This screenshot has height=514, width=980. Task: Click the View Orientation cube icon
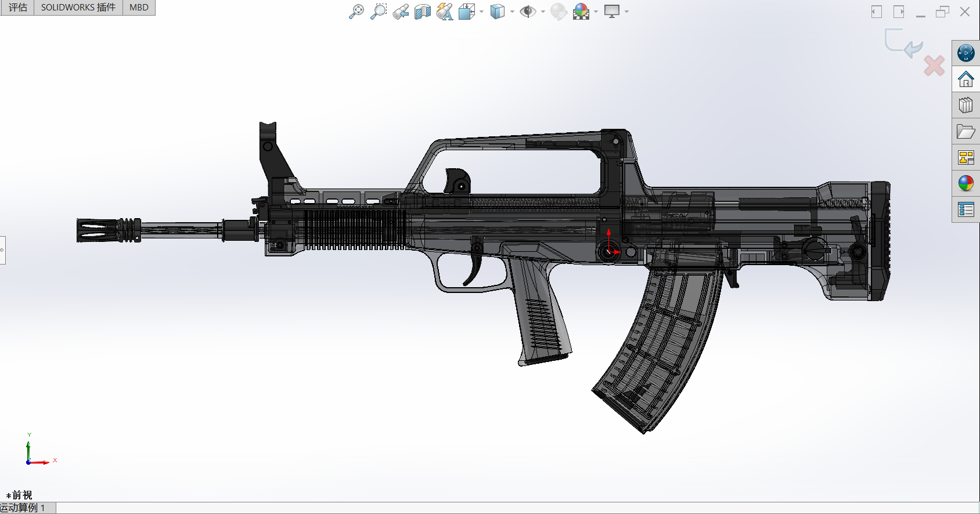pyautogui.click(x=467, y=11)
